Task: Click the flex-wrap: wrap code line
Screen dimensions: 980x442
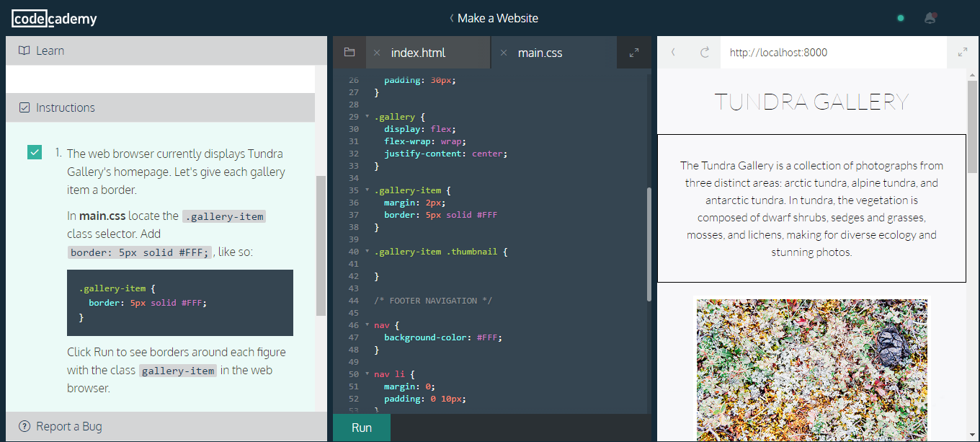Action: (x=424, y=141)
